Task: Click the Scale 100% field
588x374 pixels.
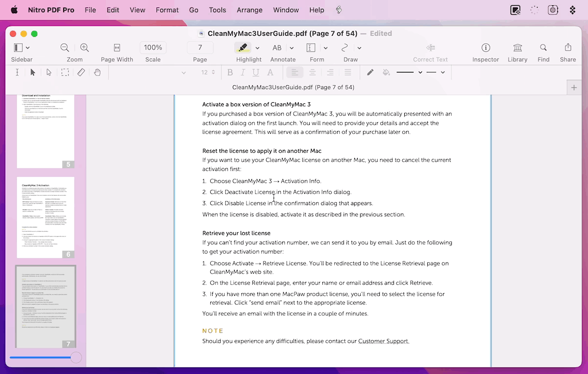Action: click(153, 47)
